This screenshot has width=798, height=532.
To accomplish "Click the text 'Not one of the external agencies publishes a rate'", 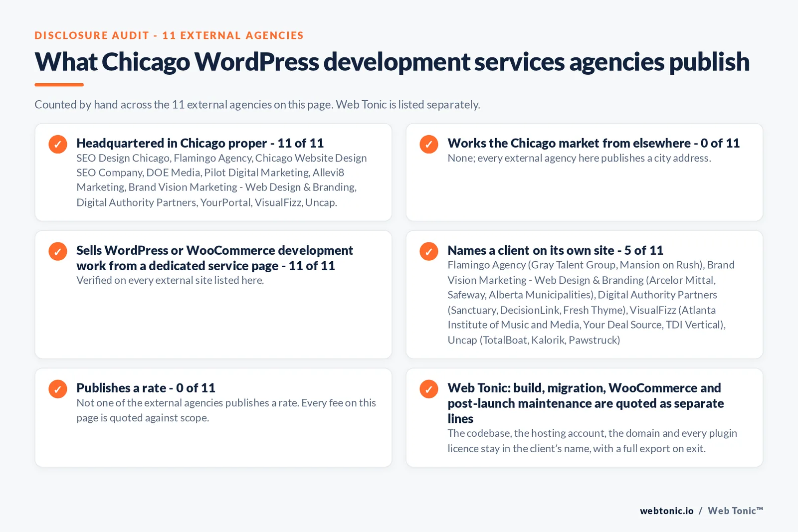I will pyautogui.click(x=226, y=410).
